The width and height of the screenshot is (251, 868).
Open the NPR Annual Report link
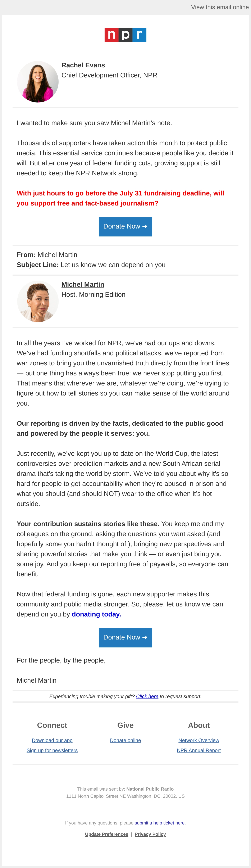(x=199, y=750)
